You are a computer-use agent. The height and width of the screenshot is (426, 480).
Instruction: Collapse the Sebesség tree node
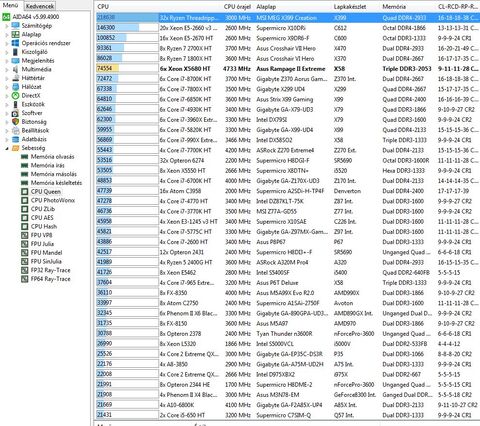point(7,148)
